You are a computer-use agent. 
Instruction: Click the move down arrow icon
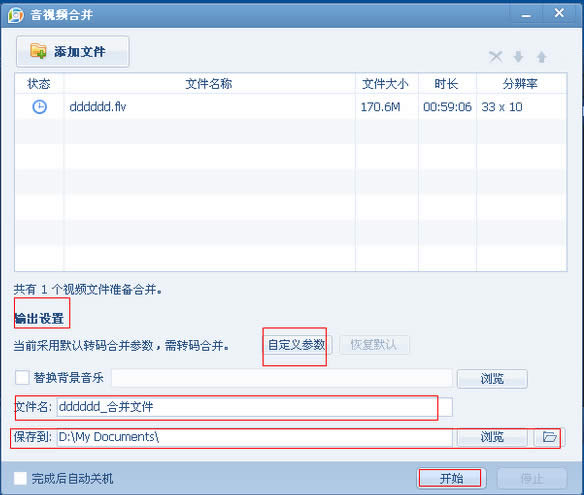(x=518, y=57)
